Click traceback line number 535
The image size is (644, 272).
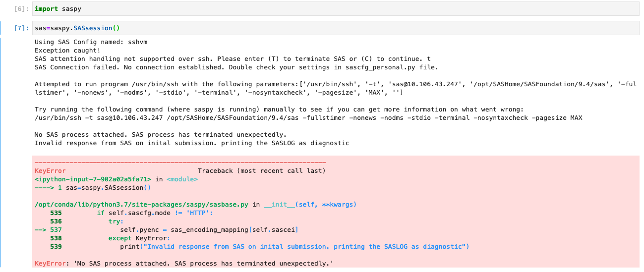(56, 213)
